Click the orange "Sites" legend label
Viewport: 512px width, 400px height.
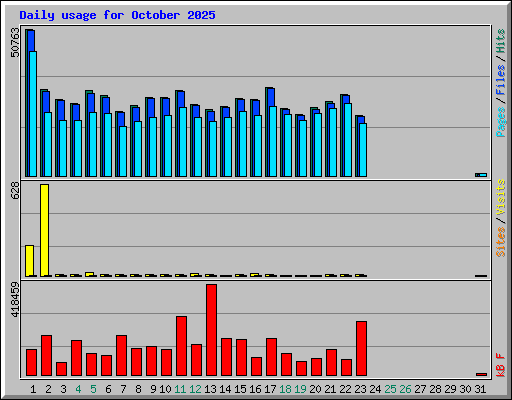500,242
